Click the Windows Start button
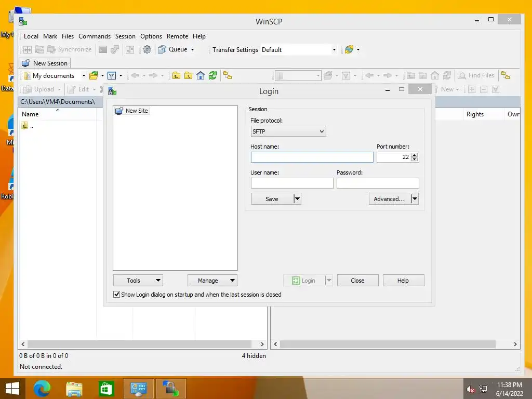This screenshot has height=399, width=532. point(12,389)
